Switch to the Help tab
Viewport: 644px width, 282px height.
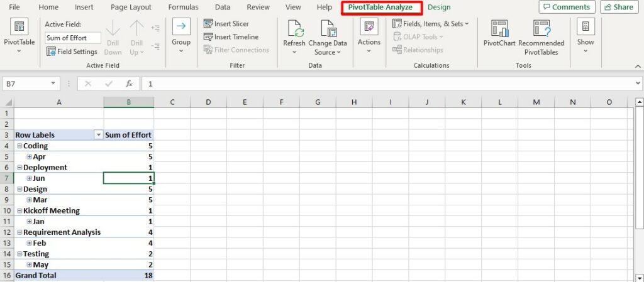click(325, 7)
